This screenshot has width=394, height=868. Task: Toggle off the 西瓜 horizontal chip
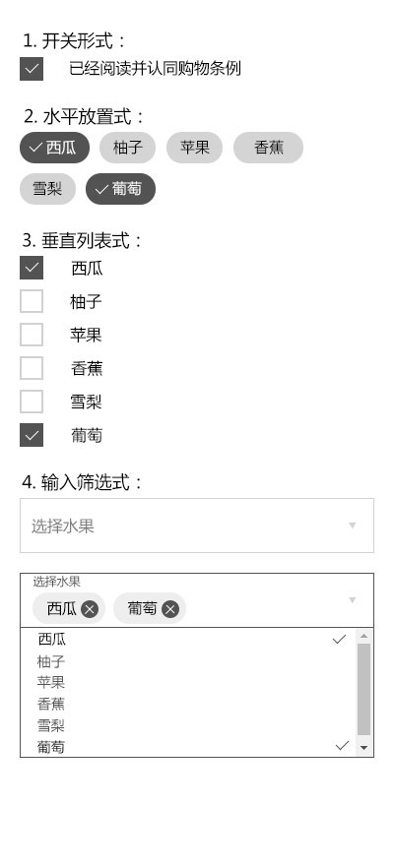54,148
